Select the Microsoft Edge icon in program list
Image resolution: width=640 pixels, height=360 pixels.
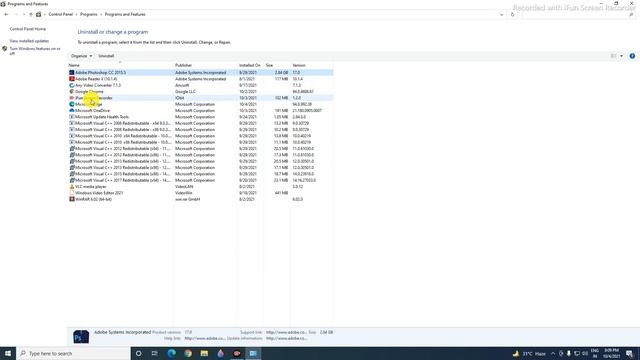click(72, 104)
